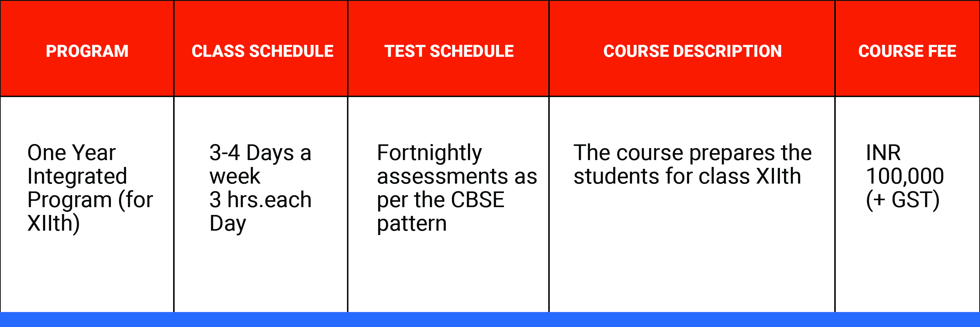Select the One Year Integrated Program text
This screenshot has width=980, height=327.
click(x=90, y=188)
